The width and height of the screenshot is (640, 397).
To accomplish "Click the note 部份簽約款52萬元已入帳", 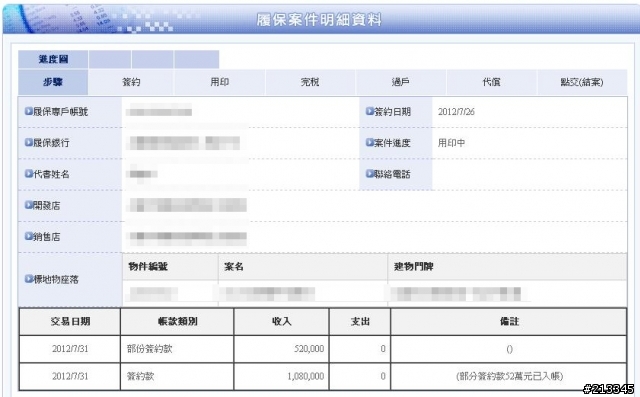I will 509,376.
